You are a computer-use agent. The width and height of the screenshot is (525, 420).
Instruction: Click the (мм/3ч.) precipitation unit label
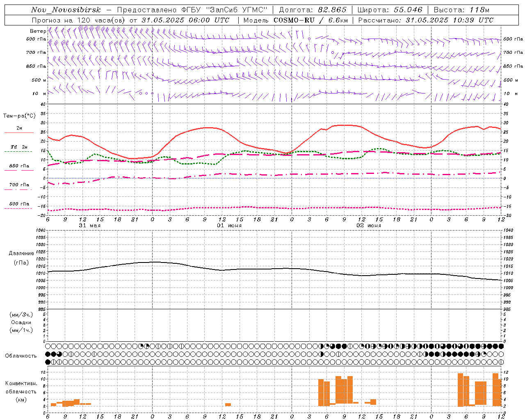tap(21, 315)
